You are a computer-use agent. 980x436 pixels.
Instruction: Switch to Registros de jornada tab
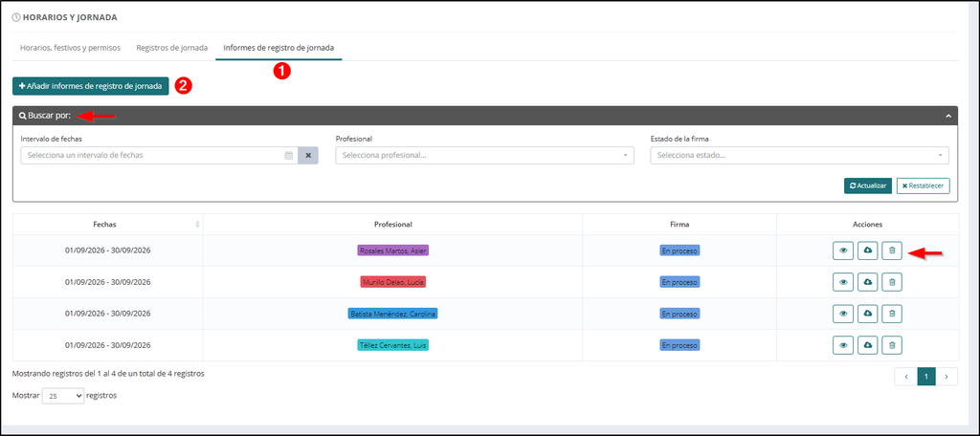tap(172, 48)
